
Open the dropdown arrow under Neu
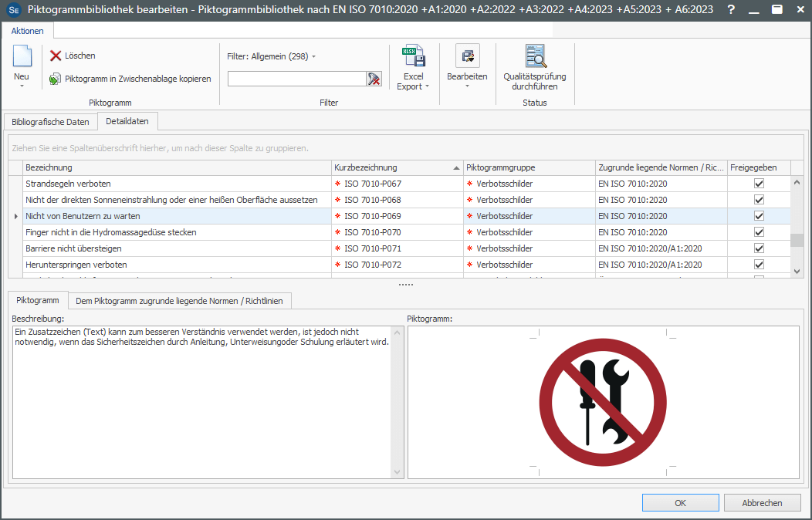pyautogui.click(x=22, y=86)
